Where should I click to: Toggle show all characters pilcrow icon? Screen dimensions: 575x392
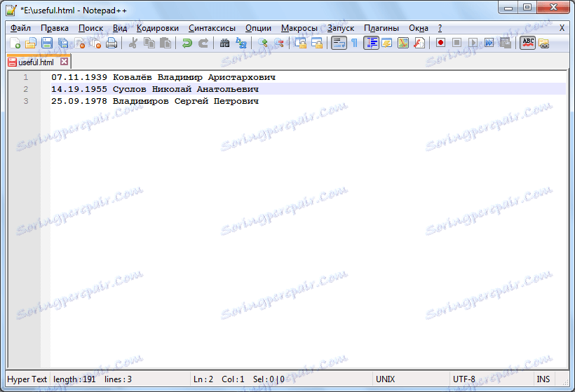click(354, 43)
